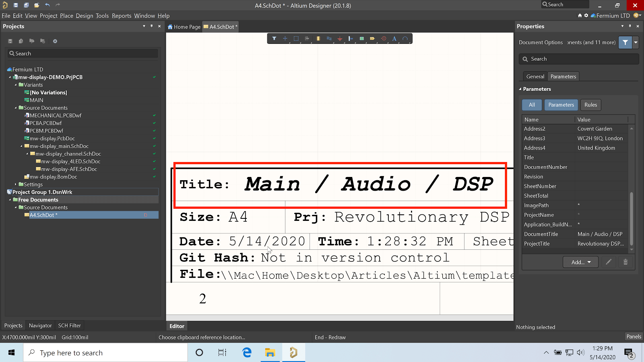Pick the Text String 'A' tool
This screenshot has height=362, width=644.
394,39
